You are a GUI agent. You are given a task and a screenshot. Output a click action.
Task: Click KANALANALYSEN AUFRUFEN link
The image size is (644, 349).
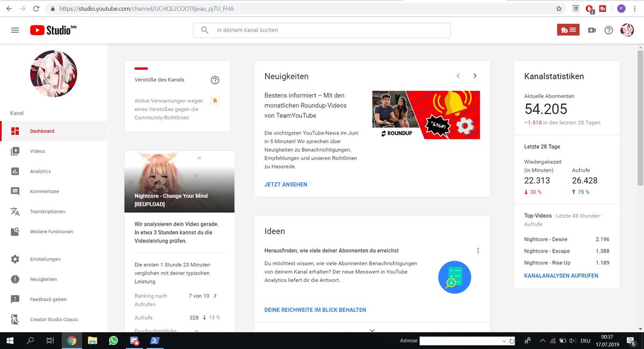click(561, 276)
